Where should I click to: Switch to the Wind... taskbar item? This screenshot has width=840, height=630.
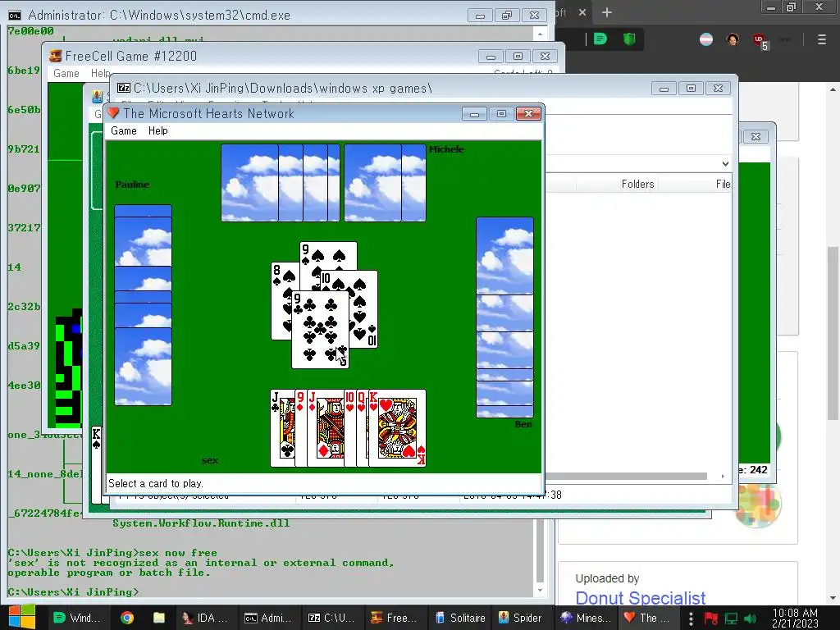(x=78, y=618)
